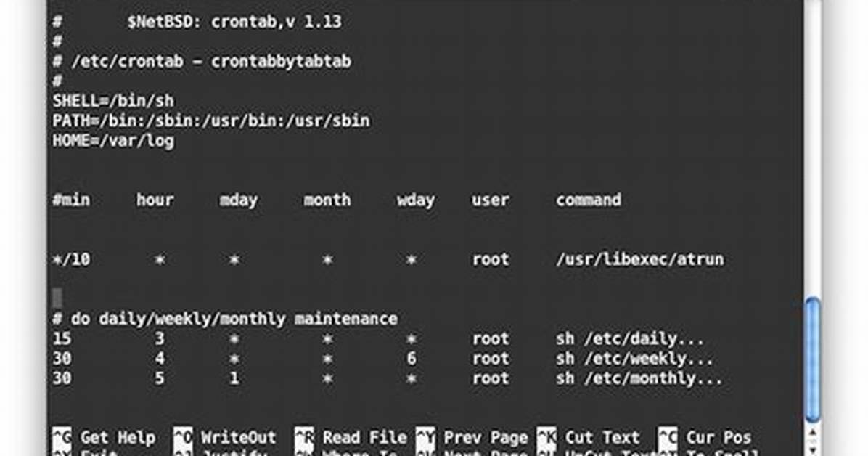This screenshot has width=868, height=456.
Task: Click hour value '4' in the weekly row
Action: pyautogui.click(x=160, y=359)
